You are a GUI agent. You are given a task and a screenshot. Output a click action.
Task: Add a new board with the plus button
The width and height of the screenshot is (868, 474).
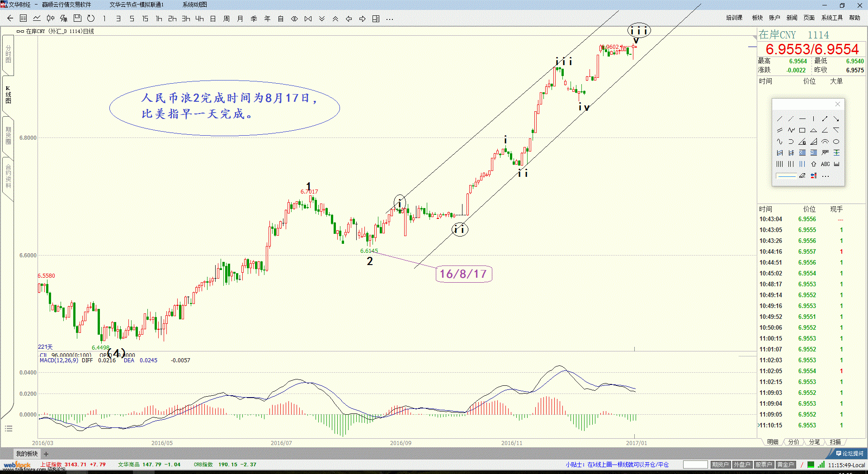46,454
